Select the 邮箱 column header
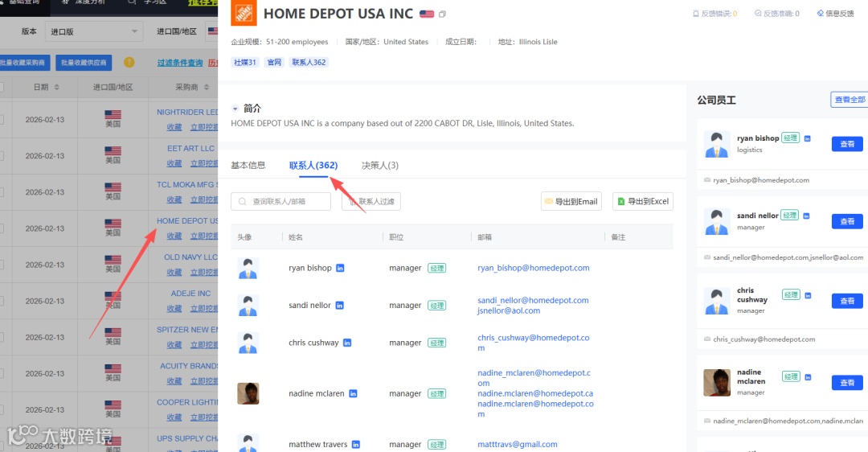Image resolution: width=868 pixels, height=452 pixels. point(485,237)
